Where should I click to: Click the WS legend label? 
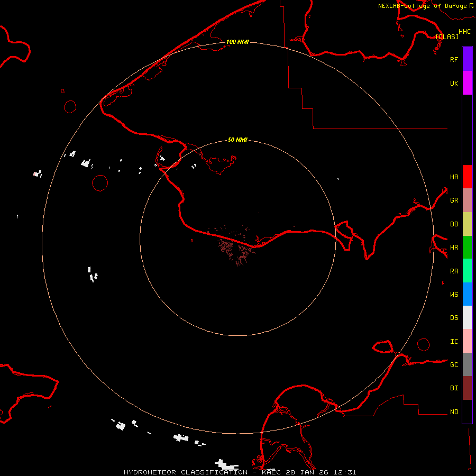tap(454, 294)
